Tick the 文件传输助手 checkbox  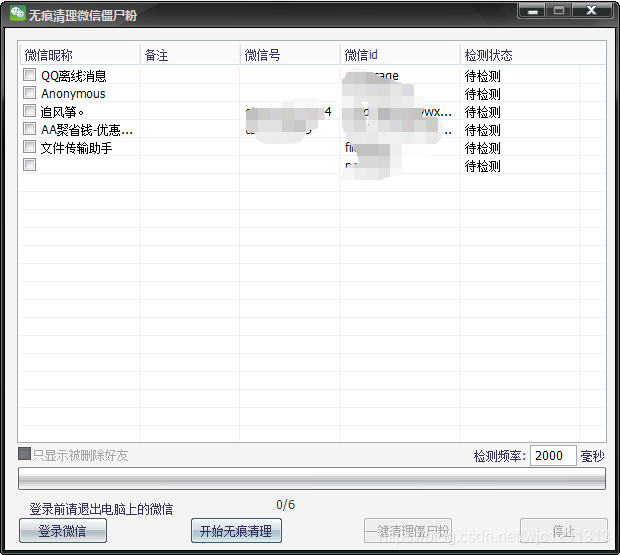[x=29, y=147]
